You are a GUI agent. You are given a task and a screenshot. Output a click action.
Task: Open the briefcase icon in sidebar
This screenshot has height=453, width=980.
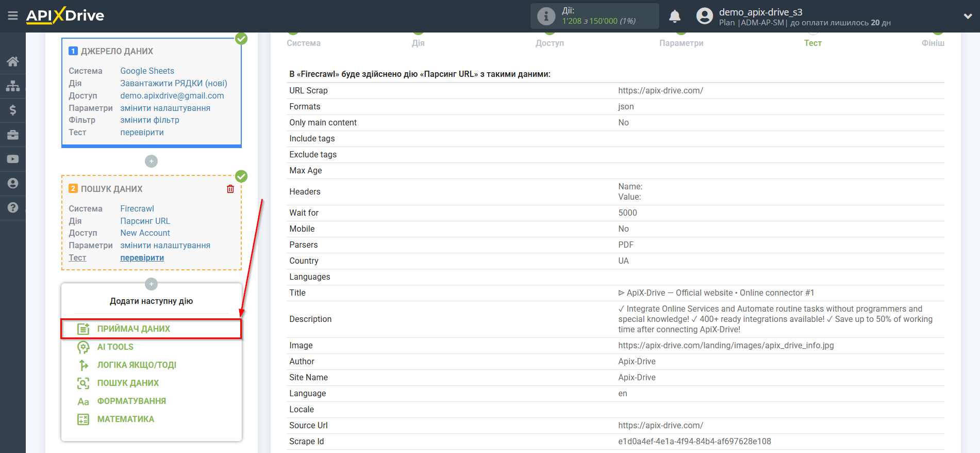[13, 135]
